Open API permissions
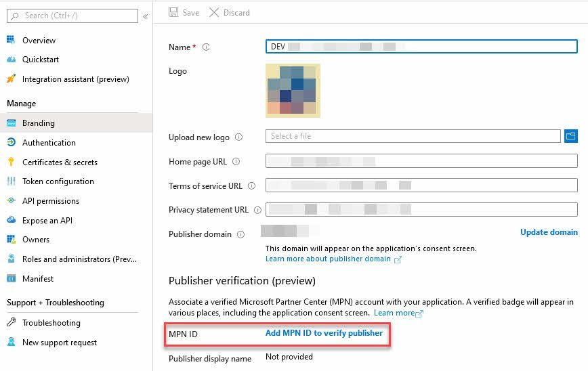Image resolution: width=588 pixels, height=371 pixels. (x=51, y=201)
